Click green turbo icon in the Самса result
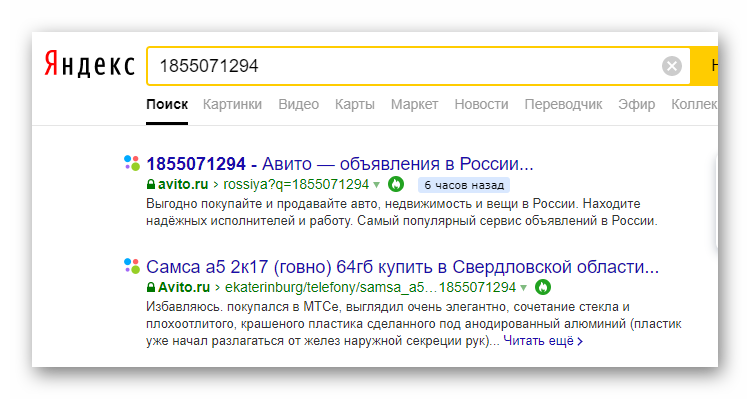 coord(542,287)
